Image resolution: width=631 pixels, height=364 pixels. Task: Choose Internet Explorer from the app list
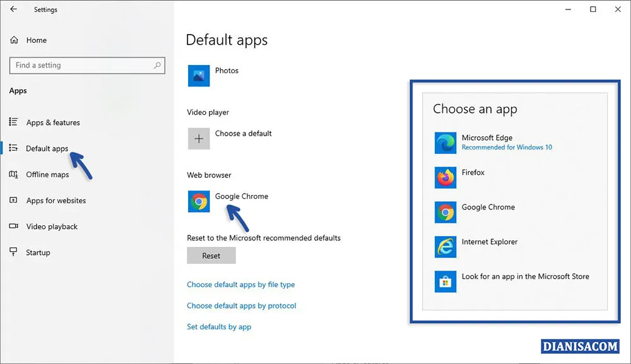(x=445, y=247)
